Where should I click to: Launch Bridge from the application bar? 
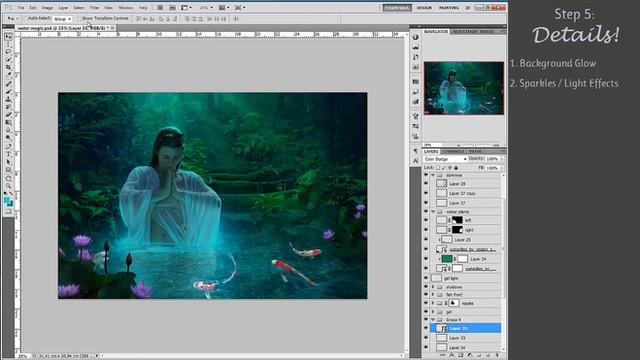coord(160,8)
